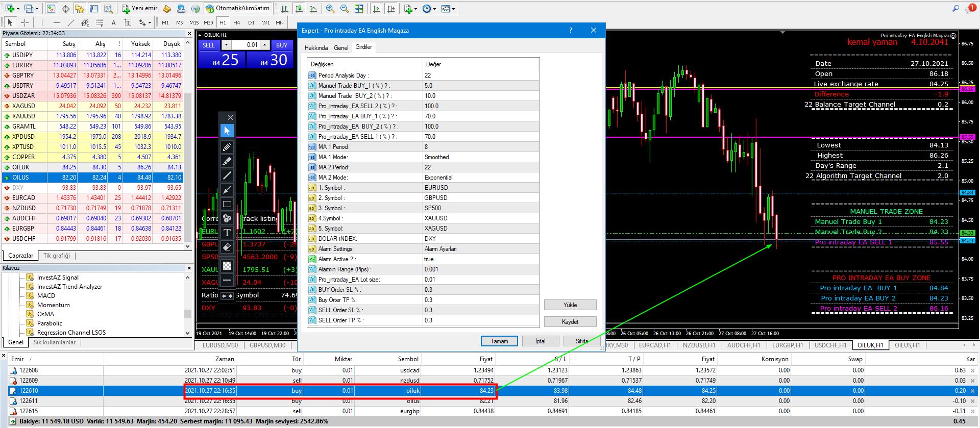Click İptal to cancel the dialog
Image resolution: width=980 pixels, height=428 pixels.
coord(541,341)
